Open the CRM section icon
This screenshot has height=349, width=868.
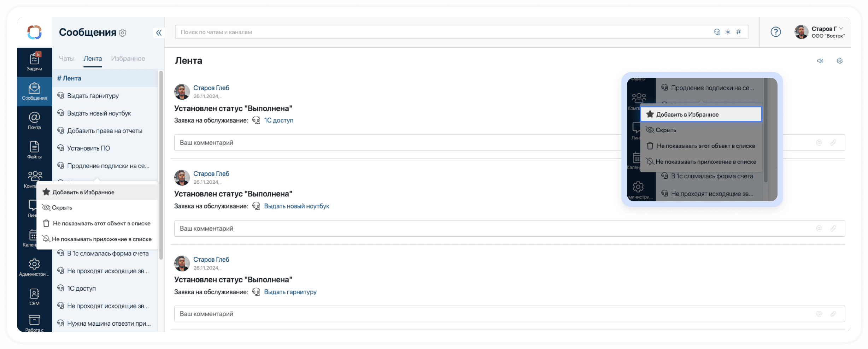pos(34,297)
